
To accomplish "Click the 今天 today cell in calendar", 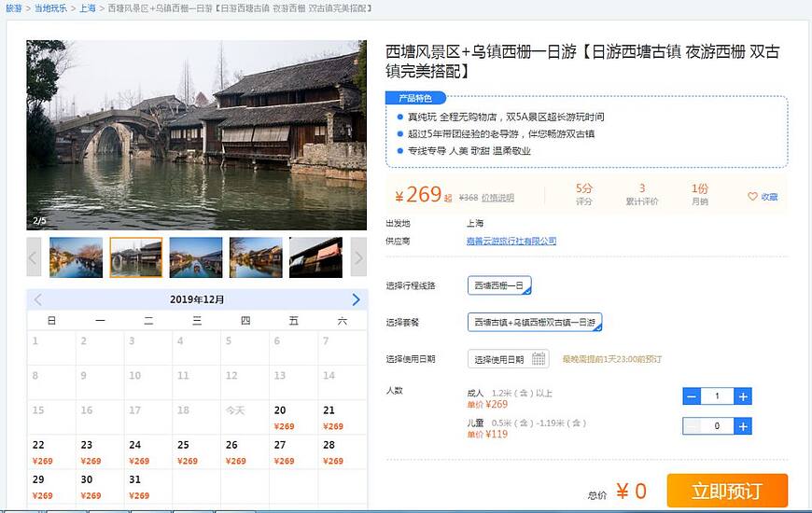I will (x=245, y=417).
